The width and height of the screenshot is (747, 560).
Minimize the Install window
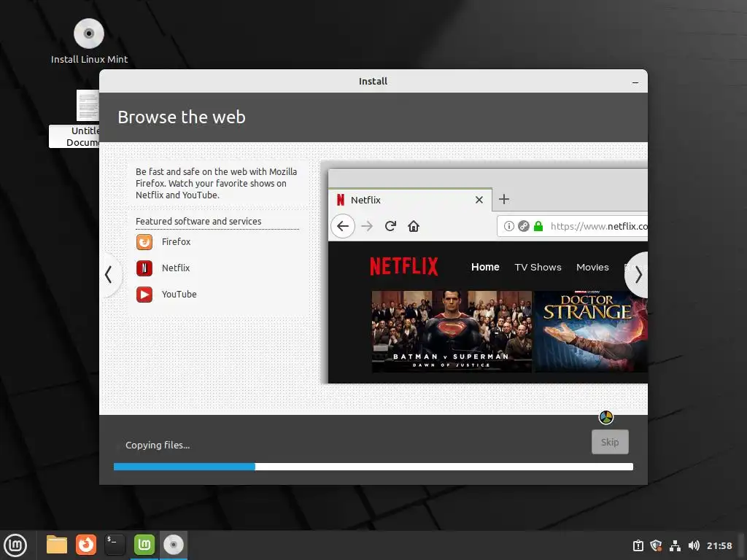tap(635, 82)
